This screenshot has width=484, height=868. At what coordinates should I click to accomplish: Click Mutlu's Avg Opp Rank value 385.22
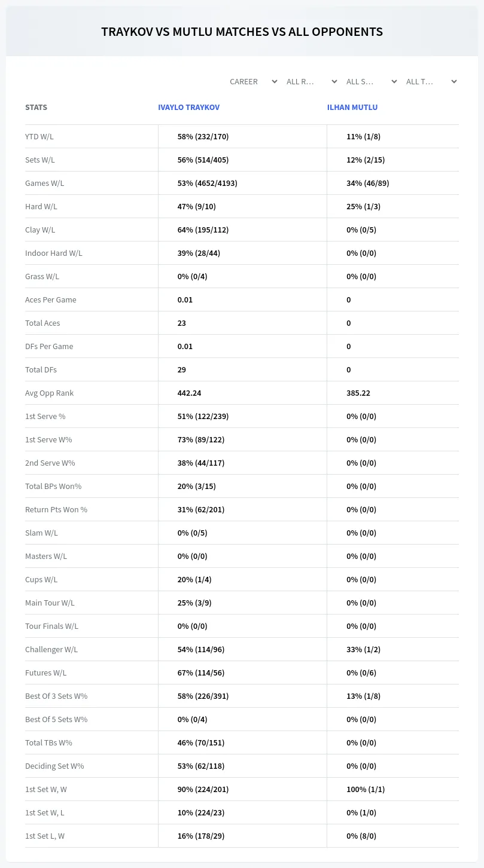pos(358,393)
